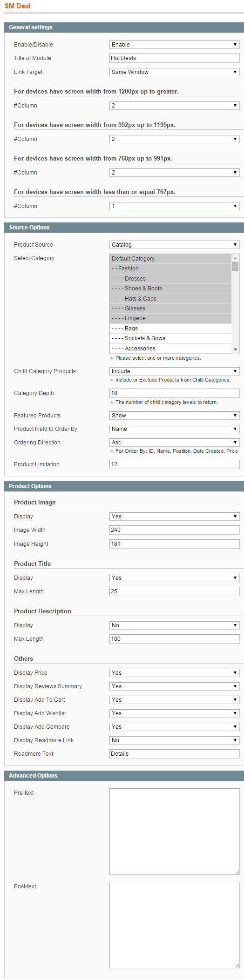Open the Display Add To Cart dropdown
Viewport: 244px width, 980px height.
pyautogui.click(x=175, y=700)
